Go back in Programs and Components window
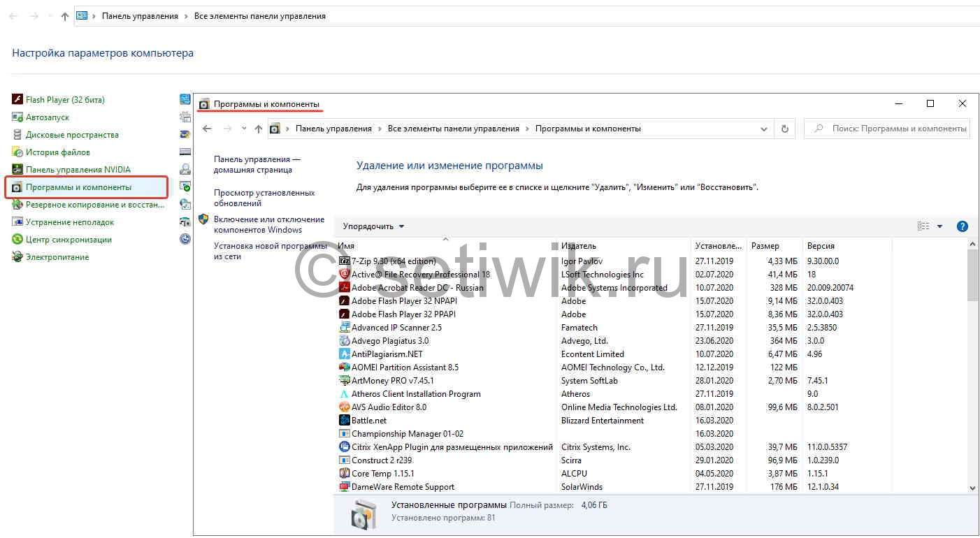Image resolution: width=980 pixels, height=538 pixels. click(207, 129)
